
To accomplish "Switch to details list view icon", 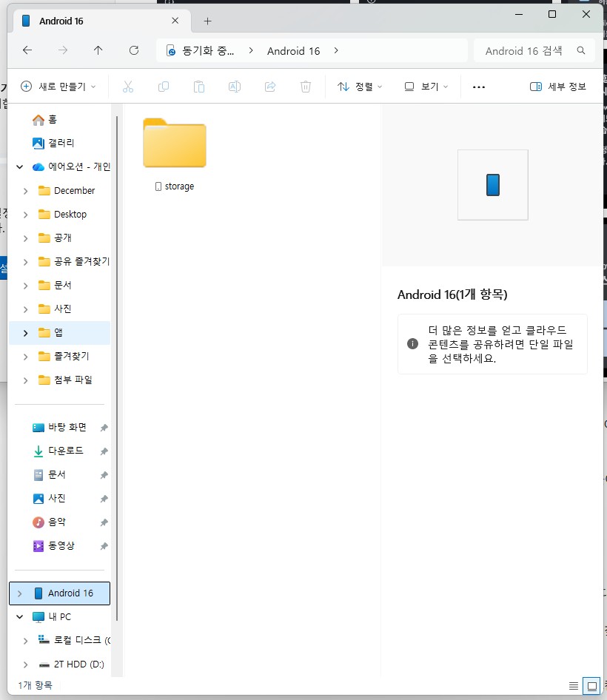I will [x=574, y=686].
